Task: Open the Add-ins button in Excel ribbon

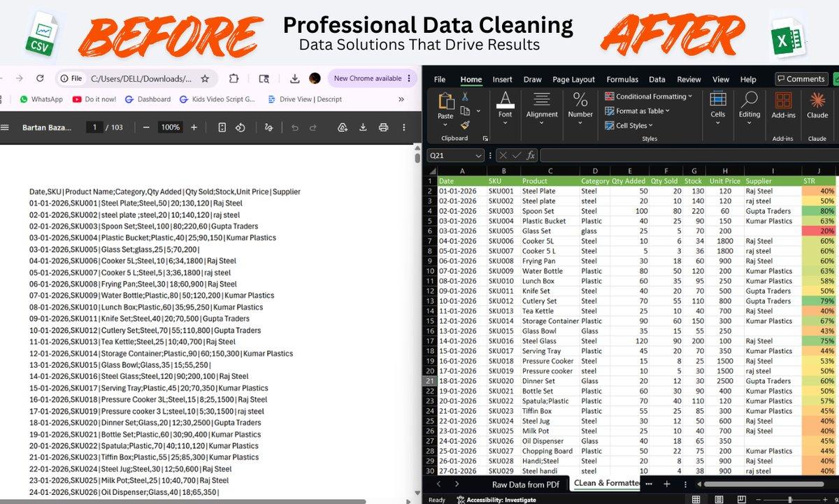Action: [x=784, y=105]
